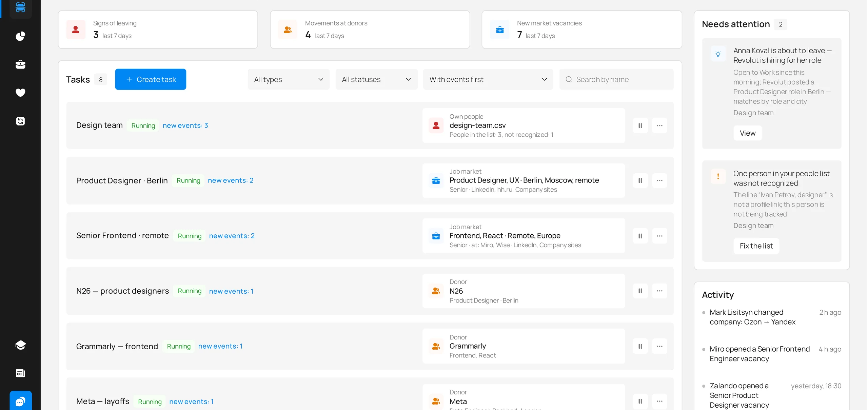Open the Grammarly donor source card
The height and width of the screenshot is (410, 868).
pos(524,346)
